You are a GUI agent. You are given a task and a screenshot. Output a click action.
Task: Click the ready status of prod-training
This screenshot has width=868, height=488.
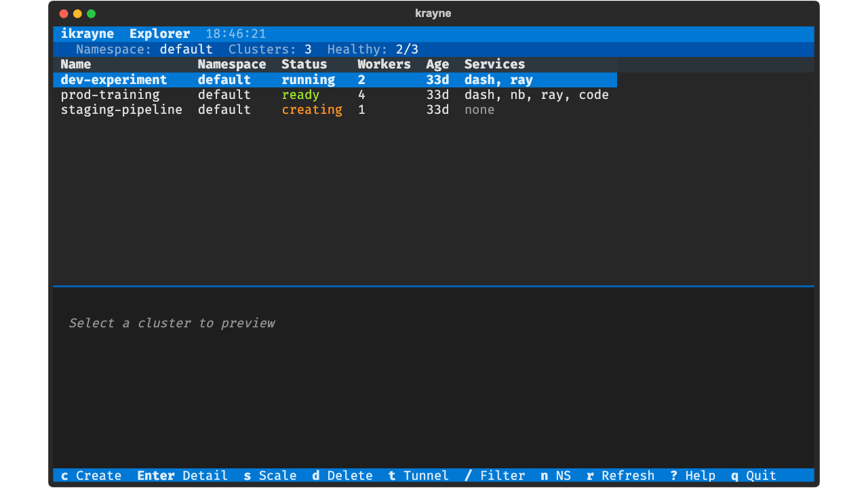(x=300, y=95)
